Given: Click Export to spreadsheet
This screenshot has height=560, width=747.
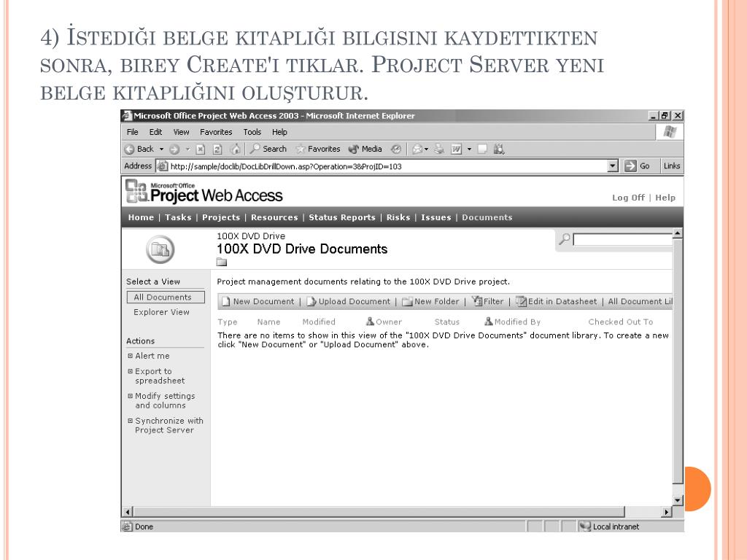Looking at the screenshot, I should 160,376.
